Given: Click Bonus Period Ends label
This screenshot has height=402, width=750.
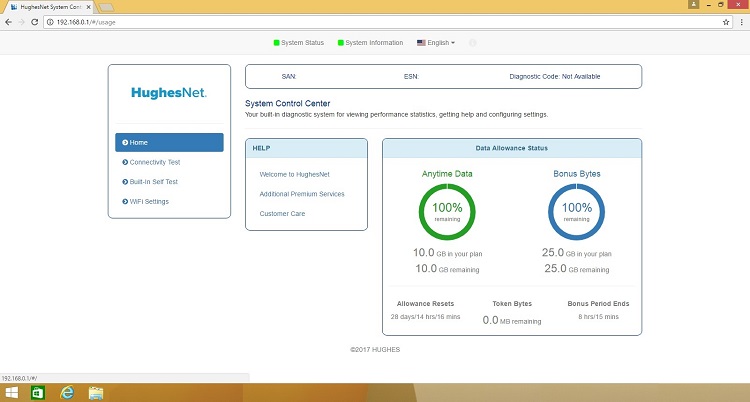Looking at the screenshot, I should [598, 303].
